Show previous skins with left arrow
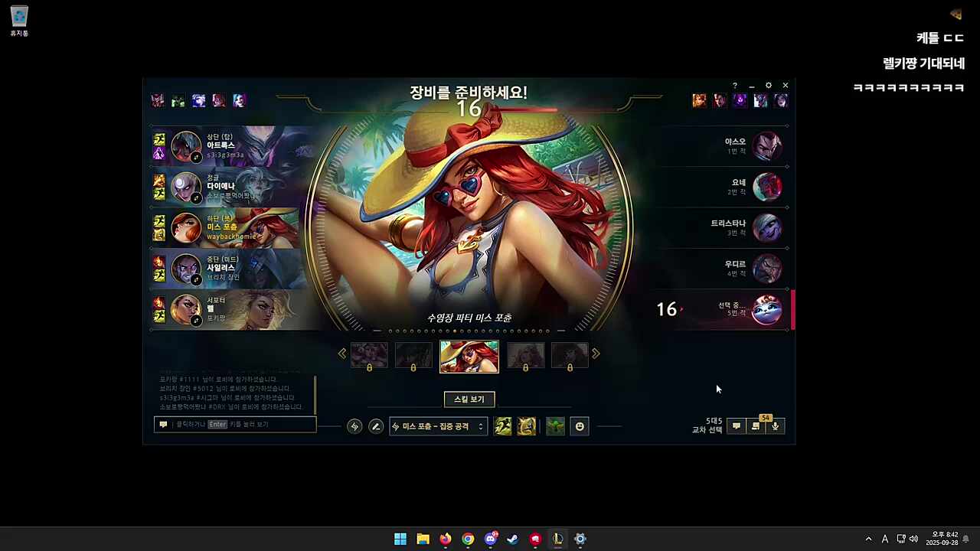Screen dimensions: 980x551 tap(342, 354)
